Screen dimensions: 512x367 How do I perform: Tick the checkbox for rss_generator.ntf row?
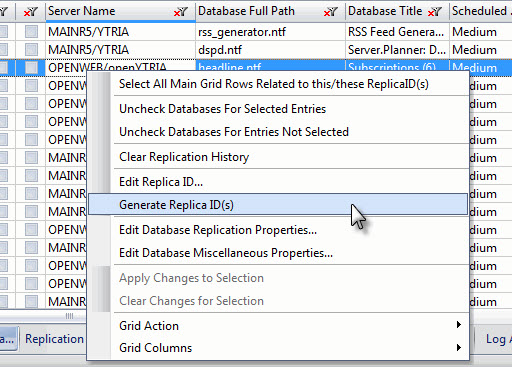[31, 32]
